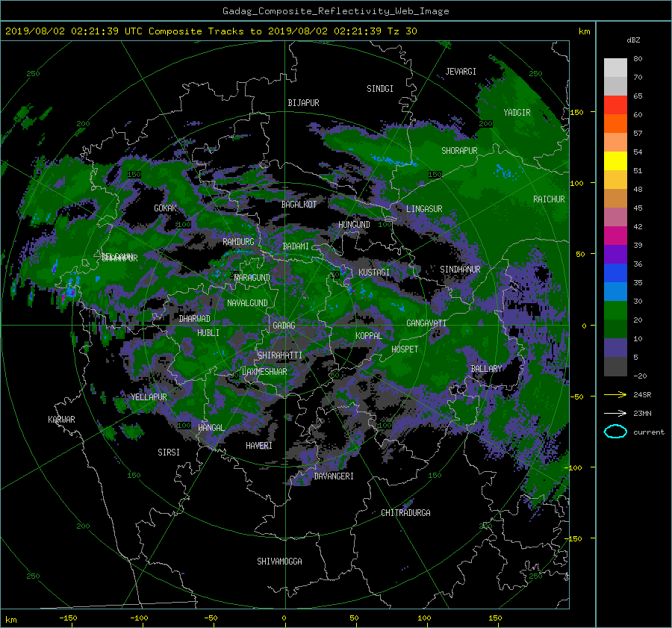The height and width of the screenshot is (628, 672).
Task: Click the 80 label on dBZ scale
Action: coord(638,58)
